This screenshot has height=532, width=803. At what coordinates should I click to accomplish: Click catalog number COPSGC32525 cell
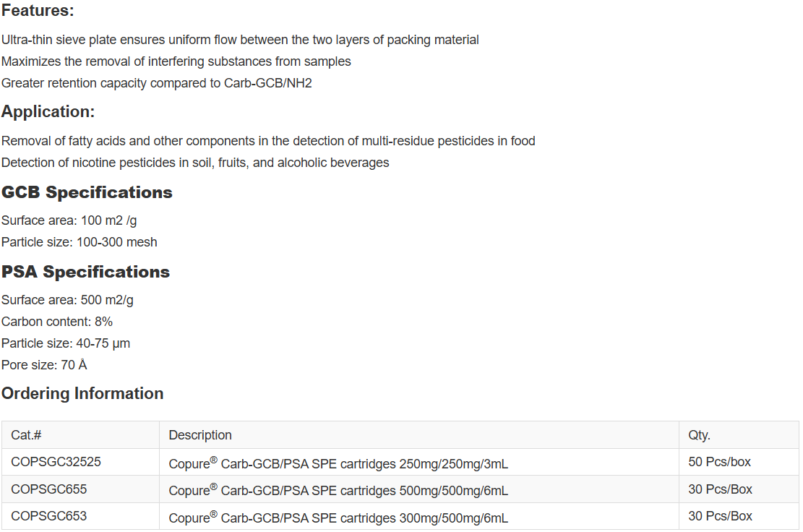(x=56, y=462)
